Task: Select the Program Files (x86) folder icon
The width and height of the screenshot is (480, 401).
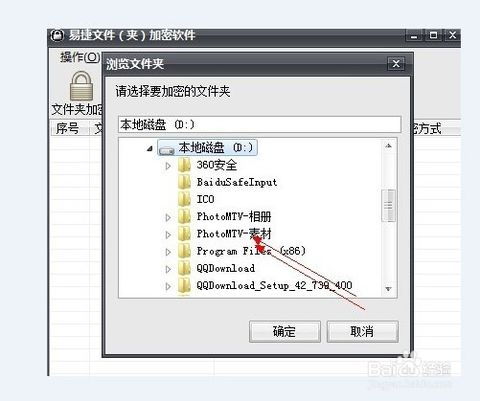Action: click(x=184, y=251)
